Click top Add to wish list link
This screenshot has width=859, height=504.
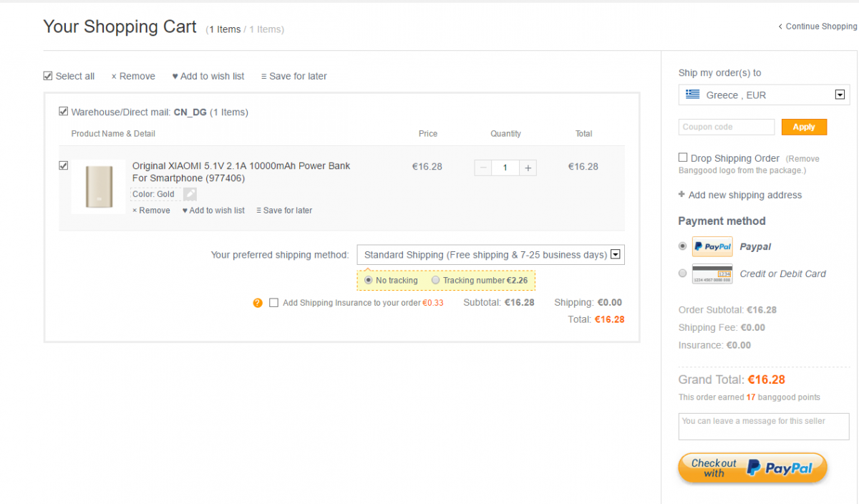208,76
